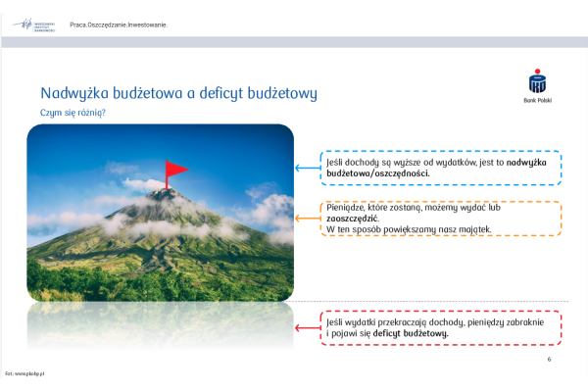Click the gray horizontal bar below header
The width and height of the screenshot is (588, 392).
tap(294, 42)
